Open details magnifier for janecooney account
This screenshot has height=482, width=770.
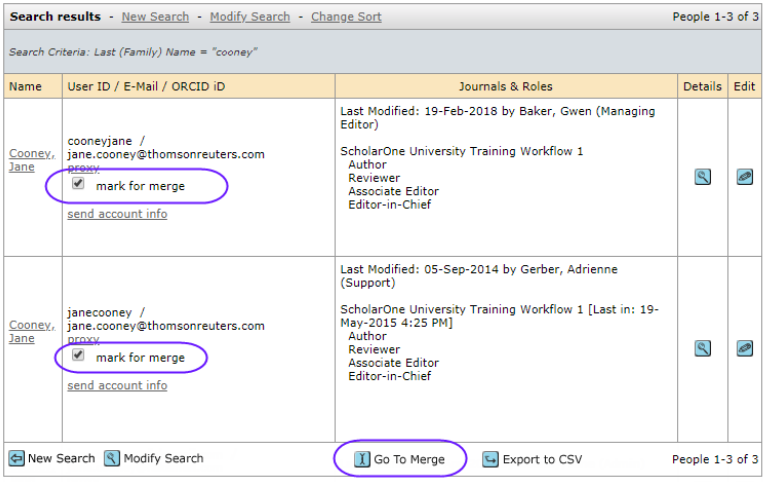(703, 348)
